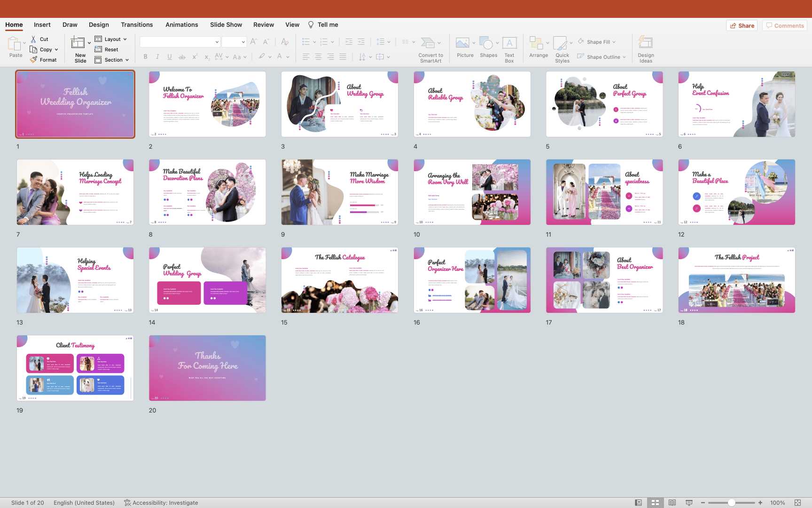Open Quick Styles gallery

(560, 43)
